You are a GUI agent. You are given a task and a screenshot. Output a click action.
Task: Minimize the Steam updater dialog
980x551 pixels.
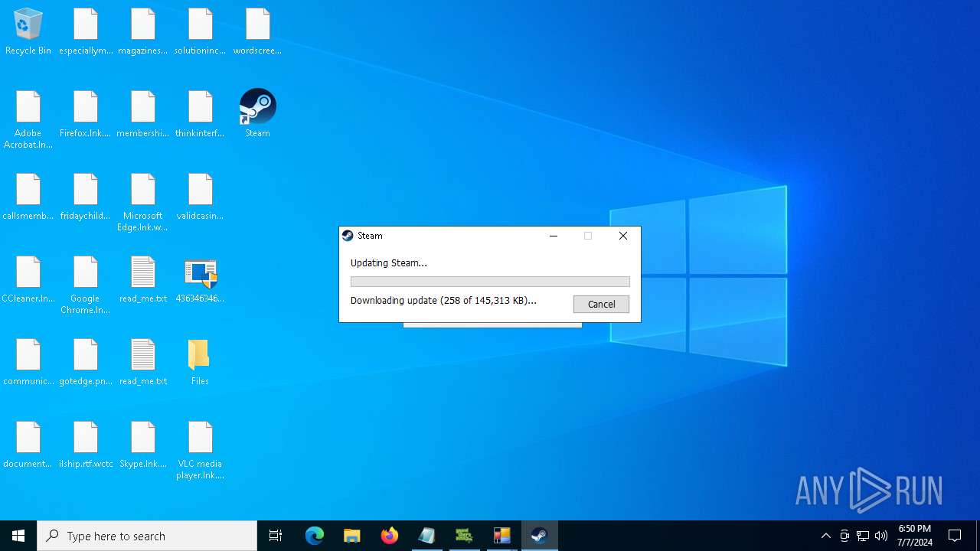point(553,236)
